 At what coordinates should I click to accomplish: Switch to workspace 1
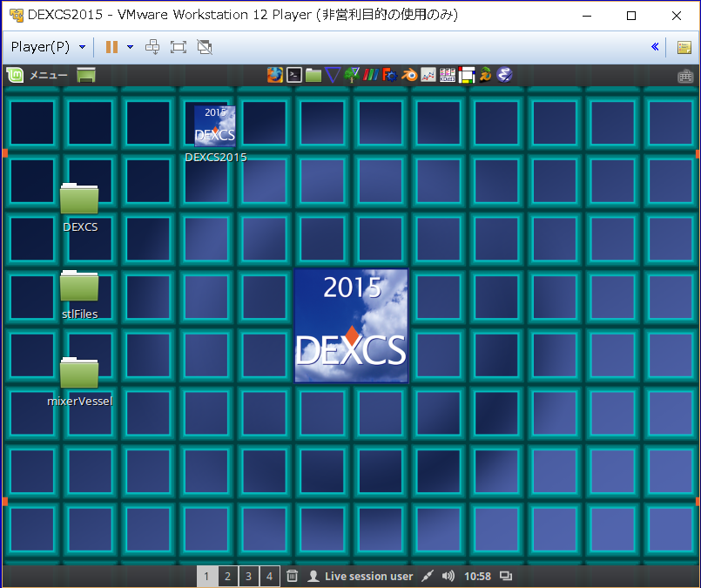pos(206,577)
